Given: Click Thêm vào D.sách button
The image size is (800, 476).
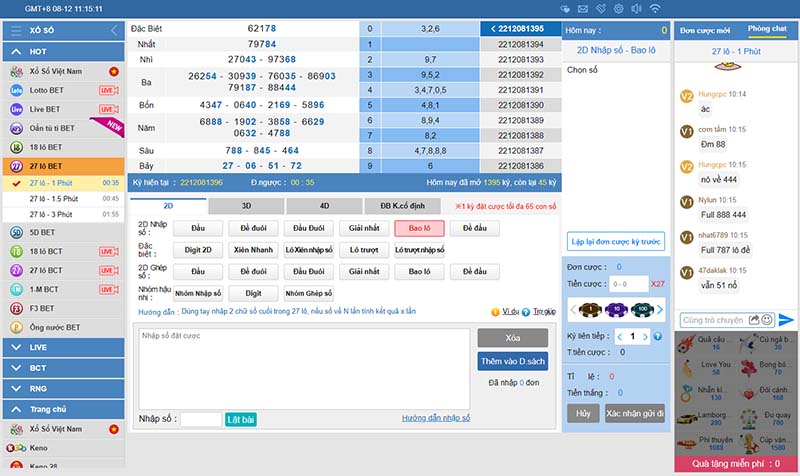Looking at the screenshot, I should (x=513, y=361).
